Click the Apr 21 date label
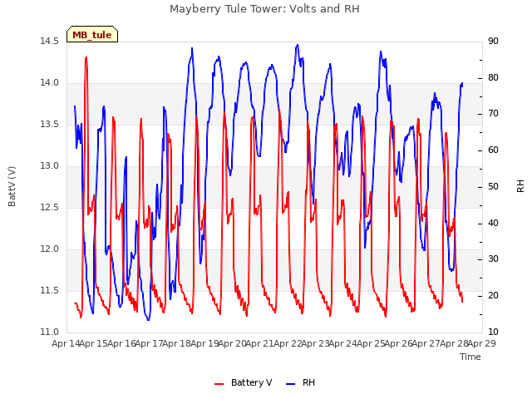This screenshot has height=399, width=532. [260, 343]
